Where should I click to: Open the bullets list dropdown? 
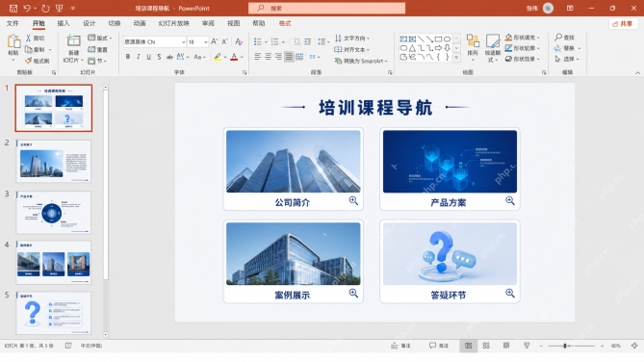[266, 42]
